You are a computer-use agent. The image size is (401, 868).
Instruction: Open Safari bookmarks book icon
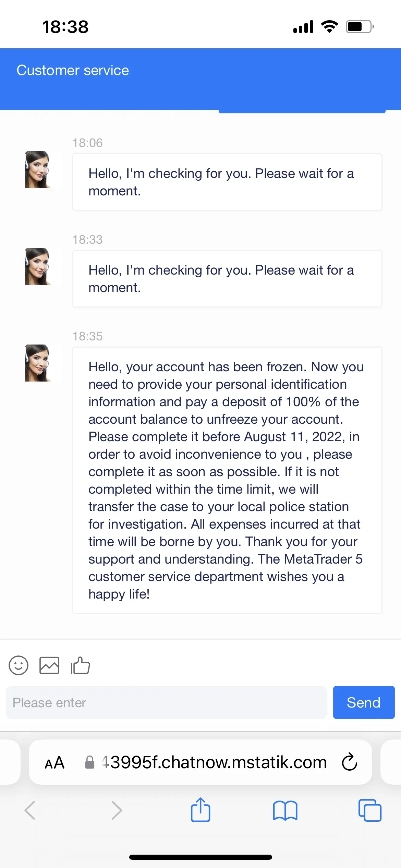(285, 810)
